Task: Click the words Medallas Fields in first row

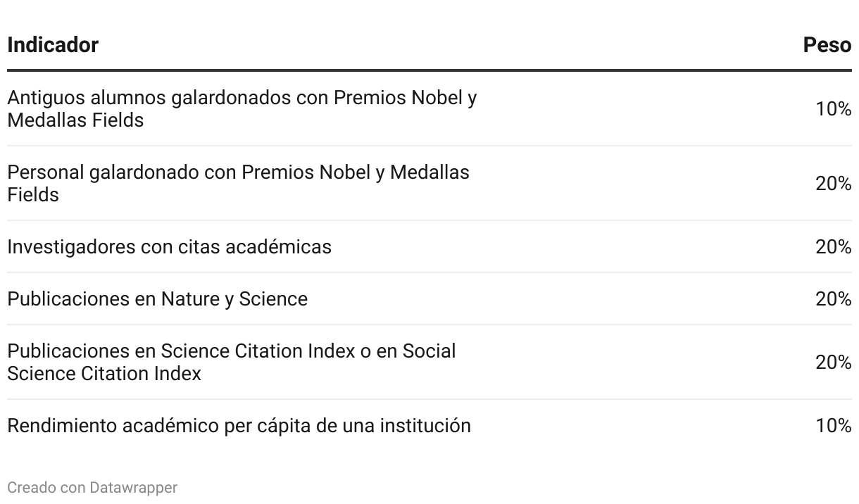Action: 75,120
